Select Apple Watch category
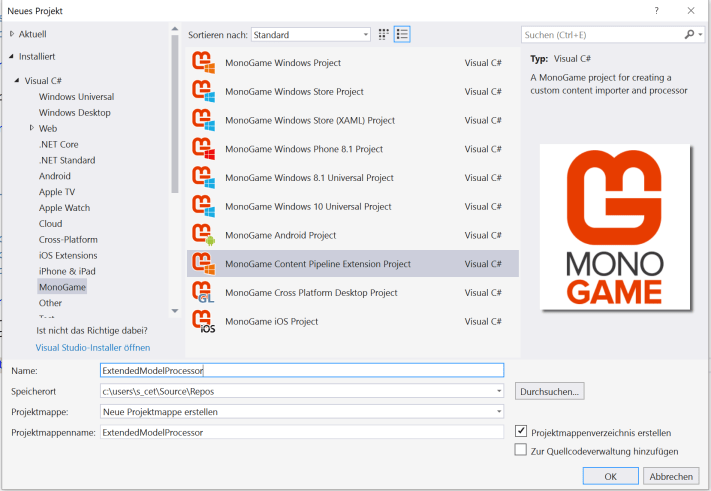 point(64,208)
